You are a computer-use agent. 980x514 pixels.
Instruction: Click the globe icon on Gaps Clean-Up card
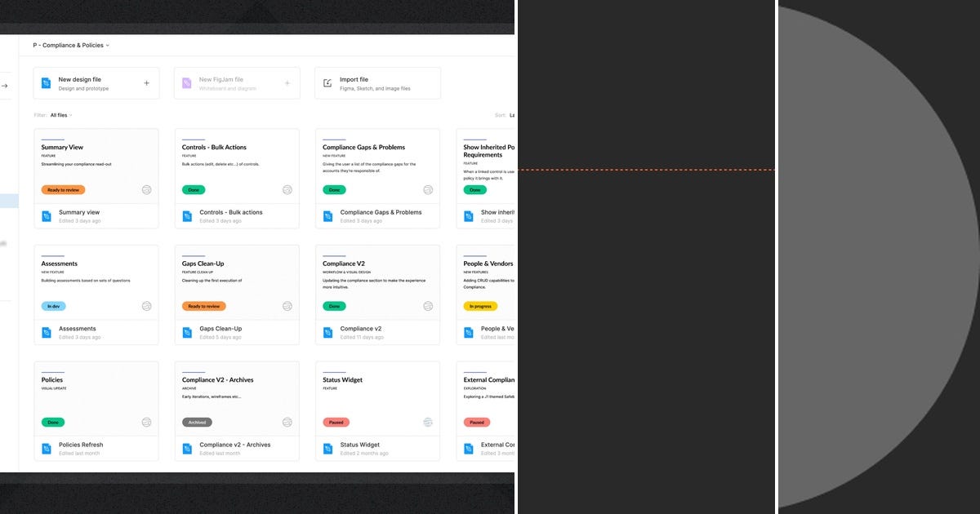[287, 306]
